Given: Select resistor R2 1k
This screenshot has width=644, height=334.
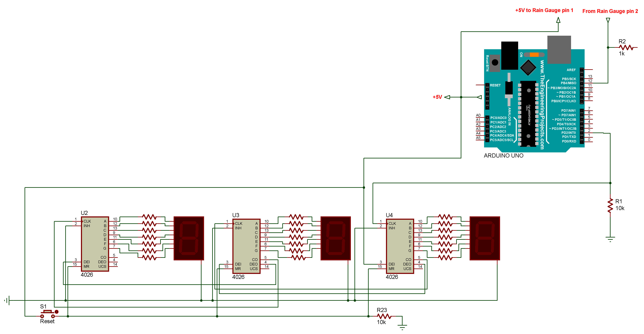Looking at the screenshot, I should pyautogui.click(x=626, y=47).
